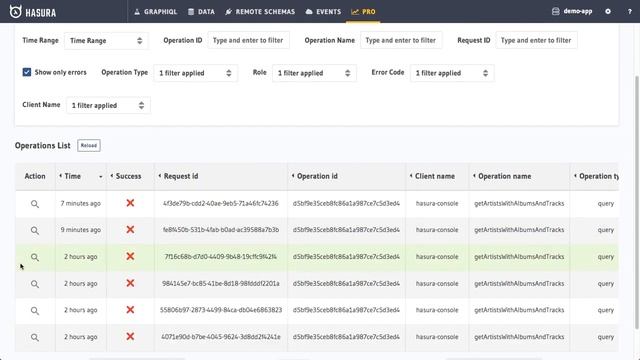
Task: Select request id starting 4f3de79b
Action: point(221,203)
